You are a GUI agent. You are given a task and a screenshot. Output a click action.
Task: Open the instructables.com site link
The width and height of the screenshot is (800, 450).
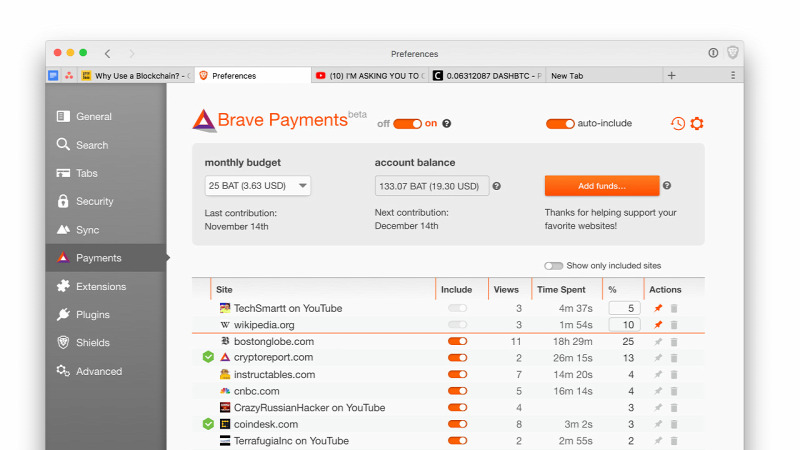274,374
